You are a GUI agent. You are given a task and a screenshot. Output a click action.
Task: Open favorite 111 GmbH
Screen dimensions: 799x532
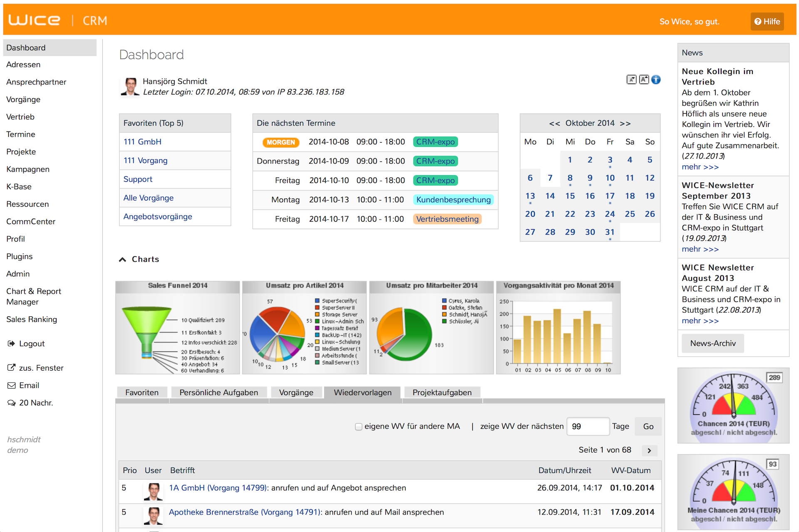pyautogui.click(x=142, y=142)
